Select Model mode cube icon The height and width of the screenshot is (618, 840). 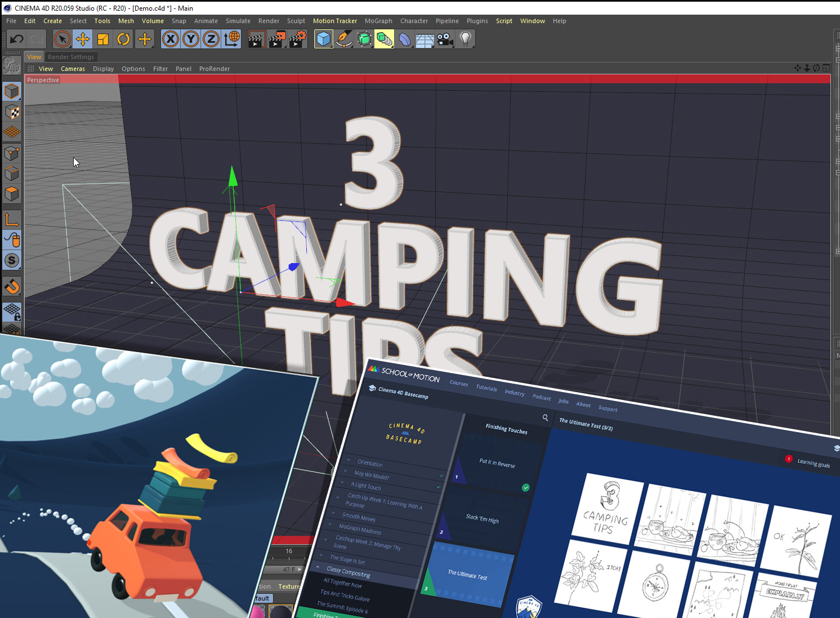pos(12,91)
